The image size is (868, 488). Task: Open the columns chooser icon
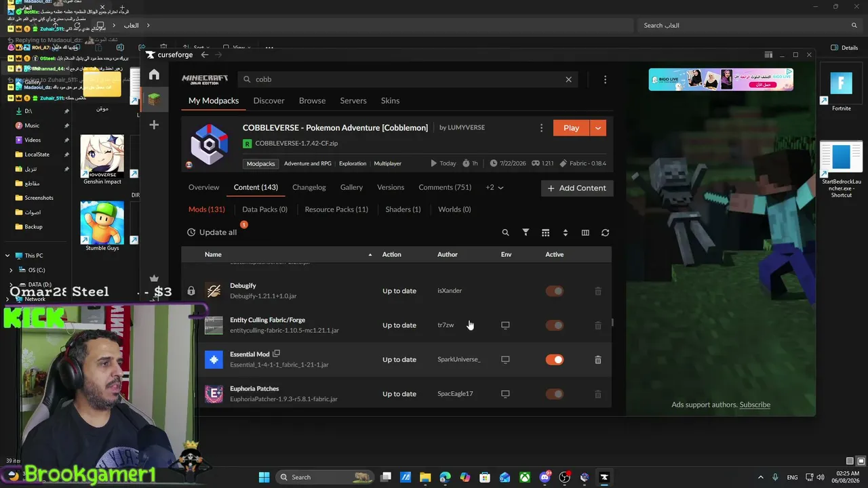point(585,232)
